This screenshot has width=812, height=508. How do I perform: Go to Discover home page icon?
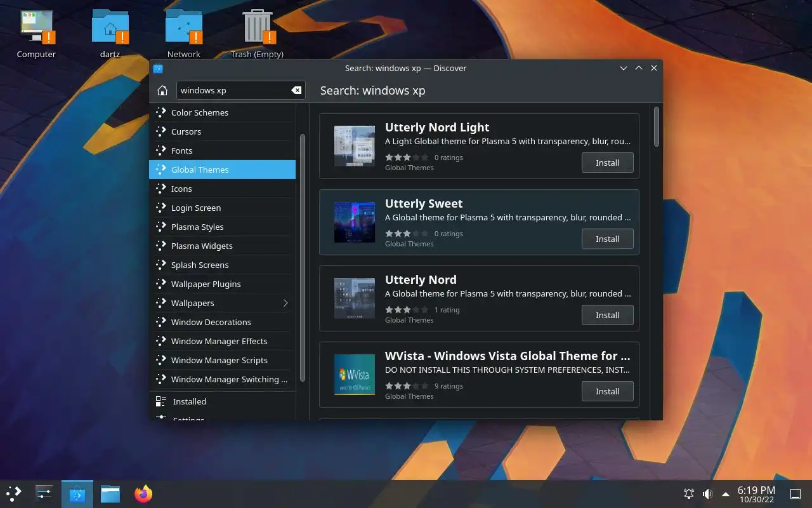162,90
